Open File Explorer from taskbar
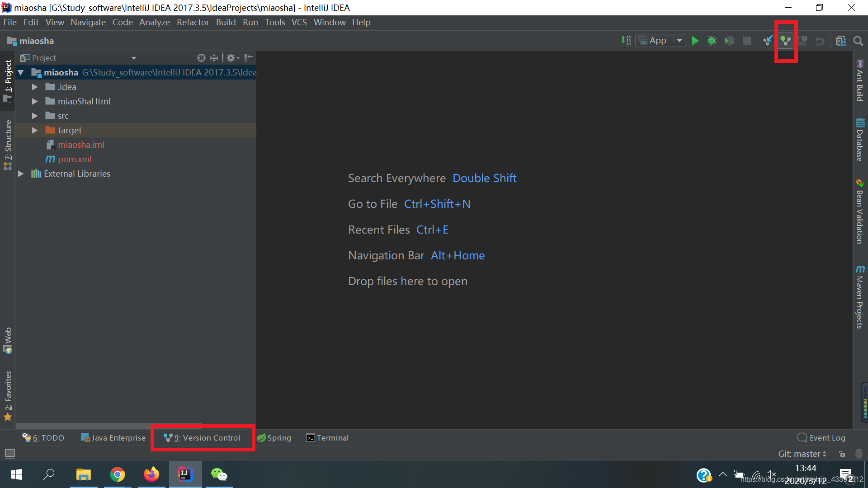Viewport: 868px width, 488px height. coord(84,474)
